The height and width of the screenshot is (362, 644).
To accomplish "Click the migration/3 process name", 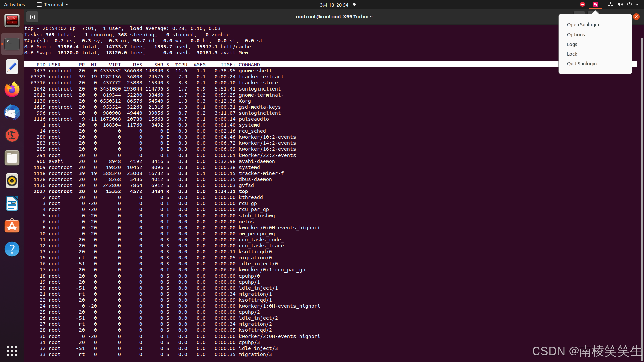I will (x=255, y=354).
